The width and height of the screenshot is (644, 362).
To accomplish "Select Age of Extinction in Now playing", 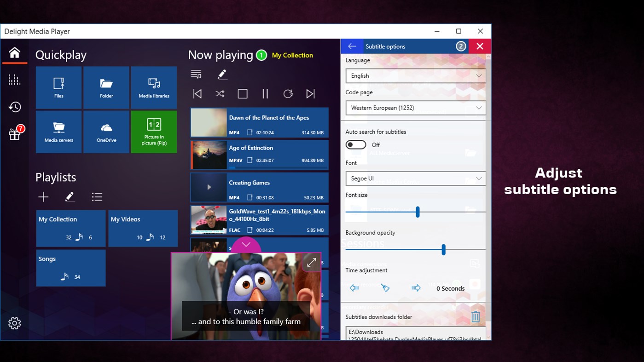I will click(259, 155).
